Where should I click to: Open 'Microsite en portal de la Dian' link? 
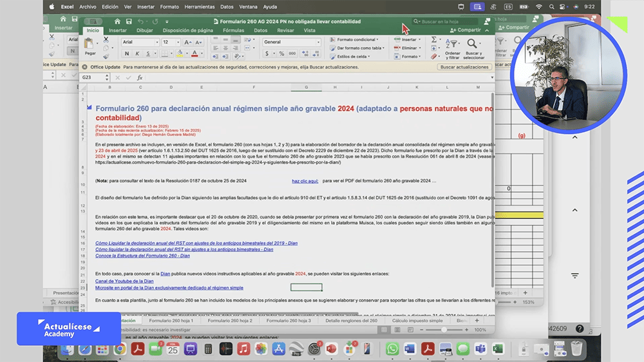click(169, 288)
